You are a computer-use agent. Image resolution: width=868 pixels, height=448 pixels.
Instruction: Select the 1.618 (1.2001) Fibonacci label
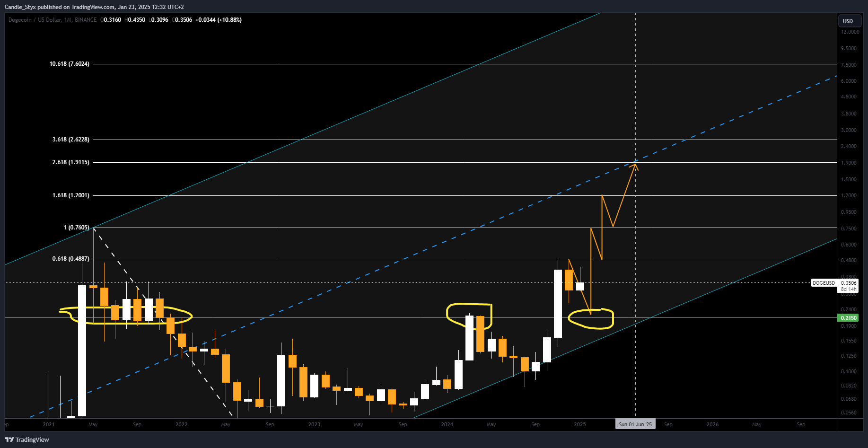point(71,195)
